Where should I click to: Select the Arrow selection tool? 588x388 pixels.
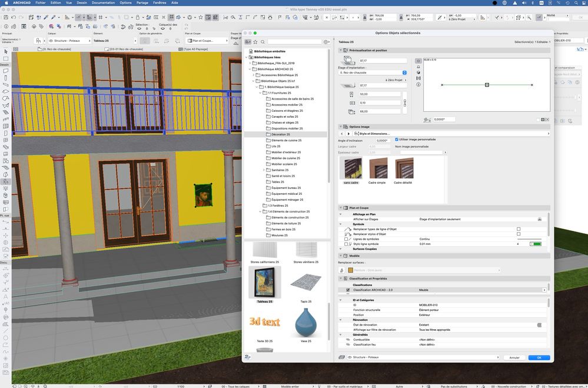(x=6, y=52)
